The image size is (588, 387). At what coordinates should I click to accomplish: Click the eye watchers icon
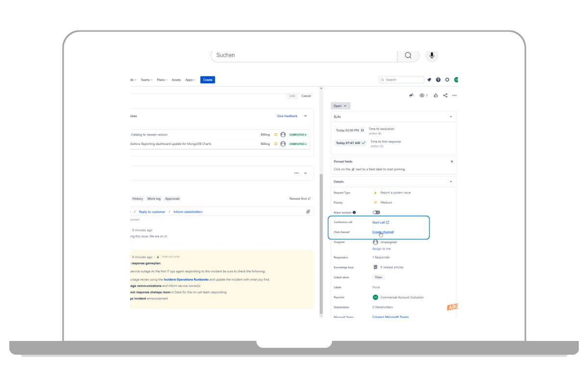tap(422, 96)
